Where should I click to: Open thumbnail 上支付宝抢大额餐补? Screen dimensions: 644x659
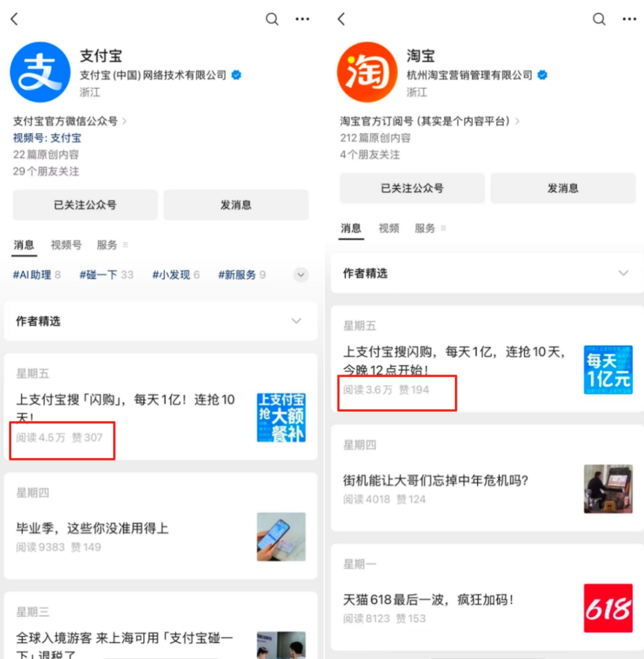[x=281, y=417]
